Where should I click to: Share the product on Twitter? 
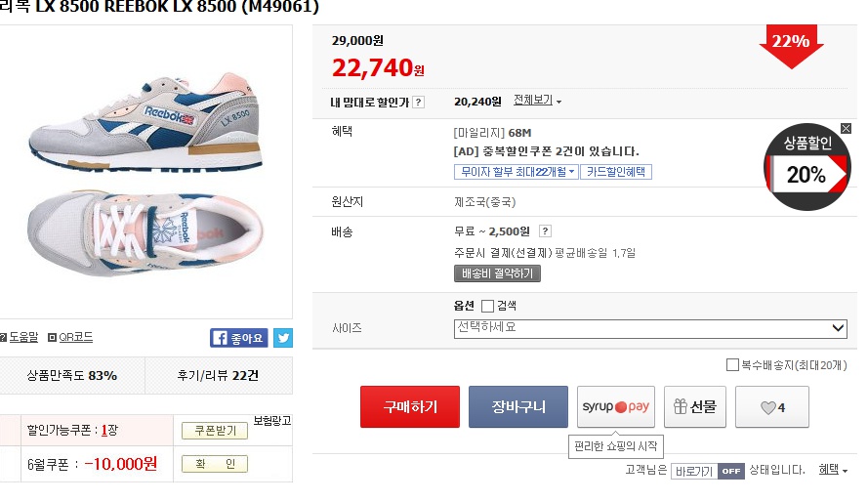click(283, 338)
